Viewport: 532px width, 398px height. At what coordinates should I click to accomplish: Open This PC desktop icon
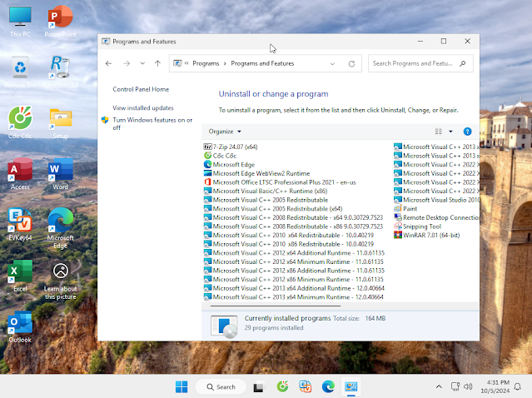(x=20, y=21)
